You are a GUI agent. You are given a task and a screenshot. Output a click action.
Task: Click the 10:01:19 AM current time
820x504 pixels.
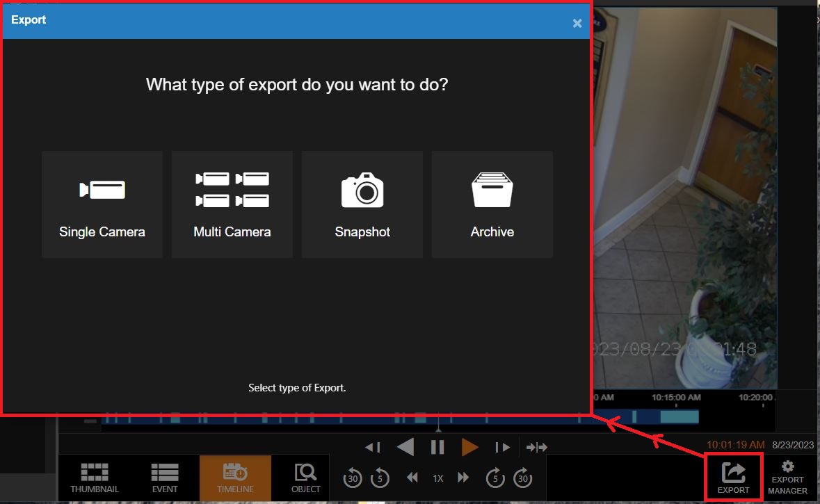(x=735, y=445)
